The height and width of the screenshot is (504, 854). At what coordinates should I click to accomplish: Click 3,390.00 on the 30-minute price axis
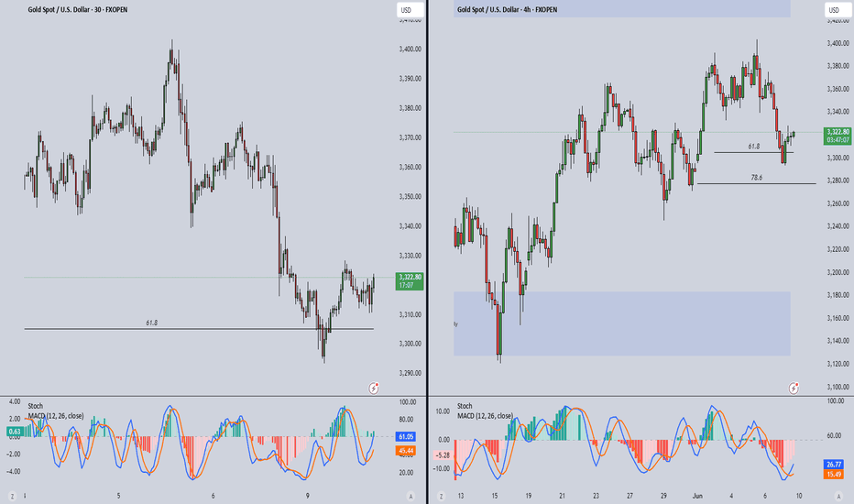(x=411, y=79)
